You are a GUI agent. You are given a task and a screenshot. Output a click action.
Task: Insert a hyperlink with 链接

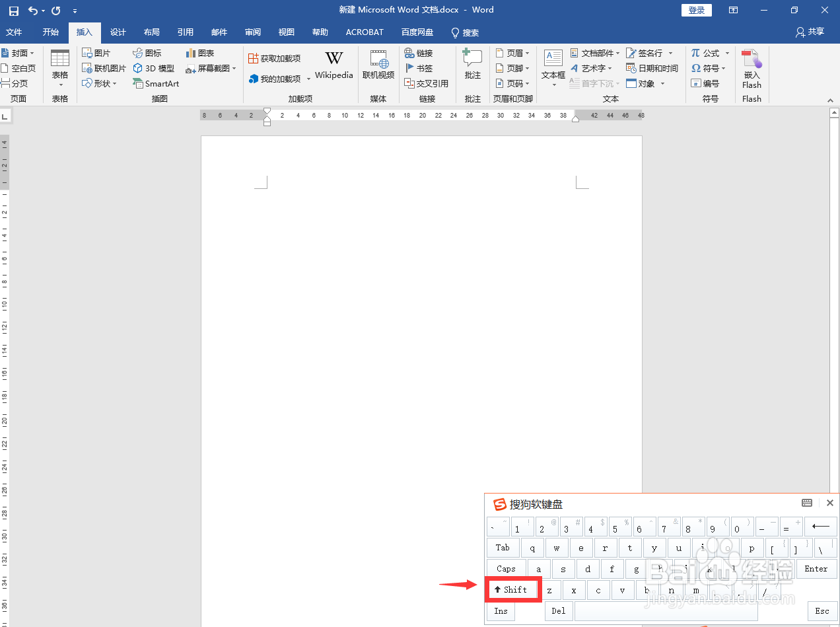coord(419,53)
